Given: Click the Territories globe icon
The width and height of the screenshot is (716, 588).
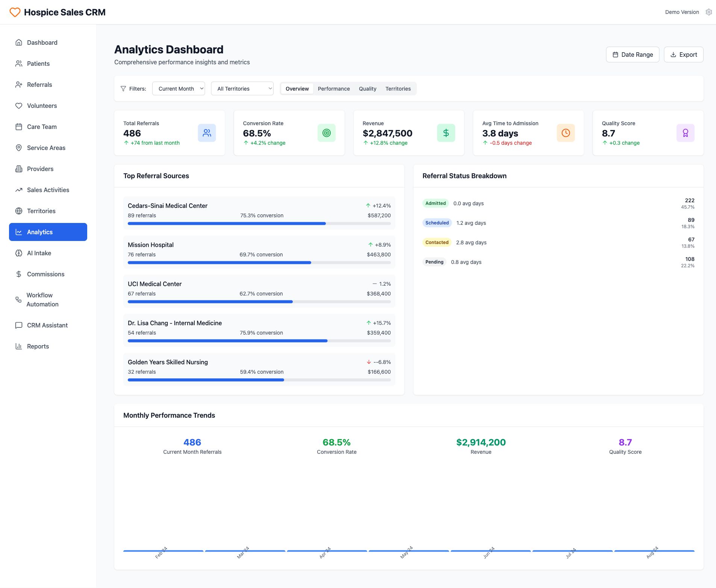Looking at the screenshot, I should (19, 211).
